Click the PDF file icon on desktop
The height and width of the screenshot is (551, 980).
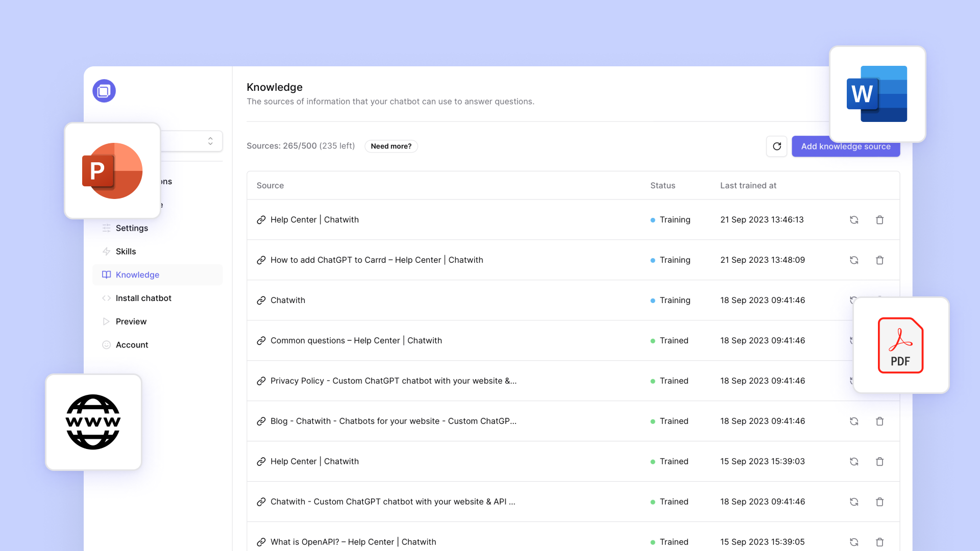(x=900, y=345)
